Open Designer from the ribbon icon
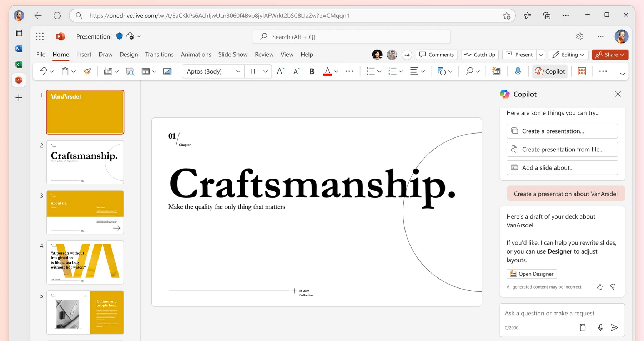The width and height of the screenshot is (644, 341). [496, 71]
